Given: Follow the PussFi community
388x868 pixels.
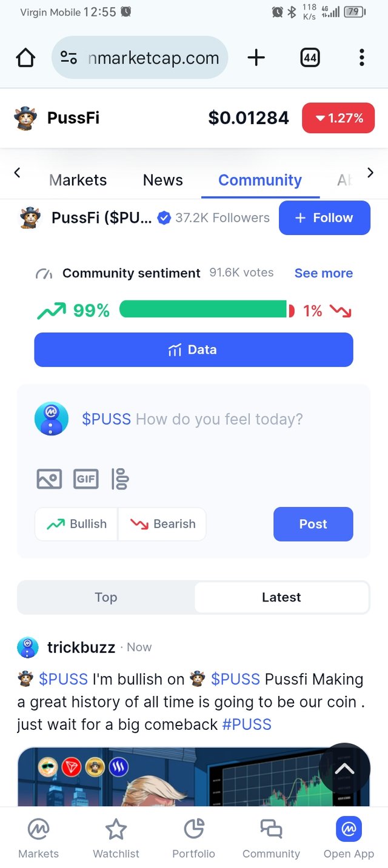Looking at the screenshot, I should (x=324, y=218).
